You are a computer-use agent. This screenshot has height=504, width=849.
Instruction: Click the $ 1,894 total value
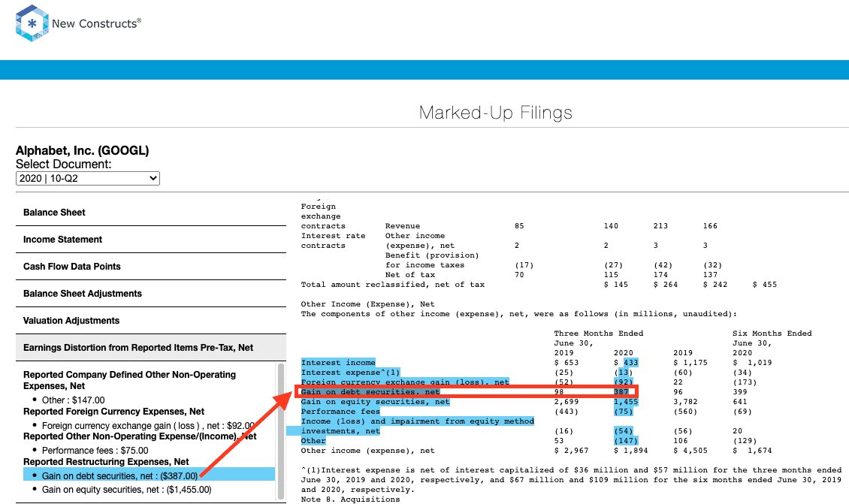[631, 451]
